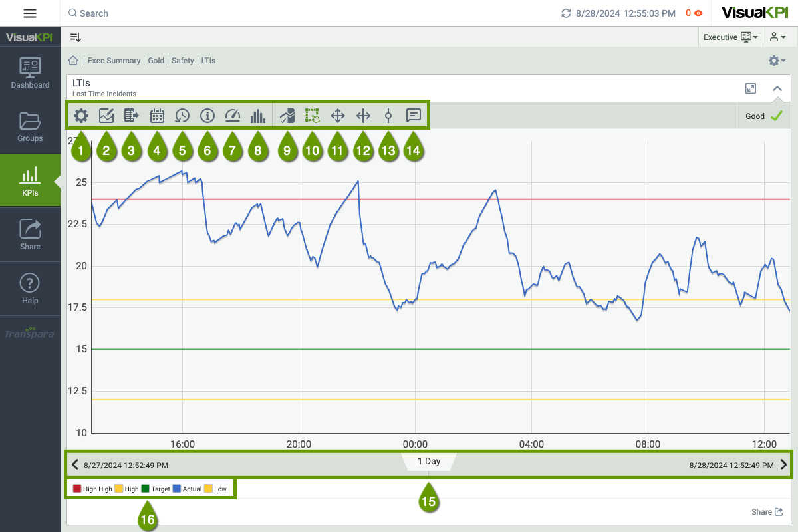Go to KPIs in the sidebar
This screenshot has height=532, width=798.
click(30, 181)
